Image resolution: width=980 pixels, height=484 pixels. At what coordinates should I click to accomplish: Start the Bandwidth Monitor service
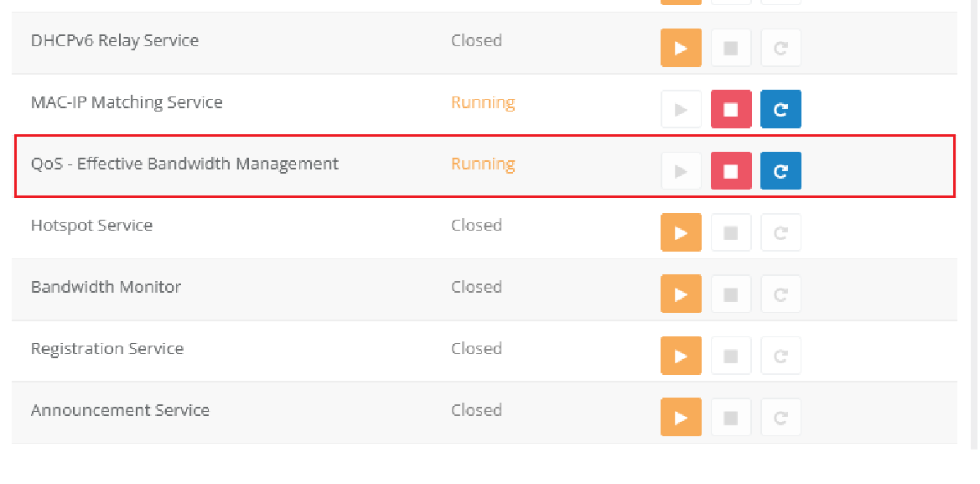tap(681, 294)
